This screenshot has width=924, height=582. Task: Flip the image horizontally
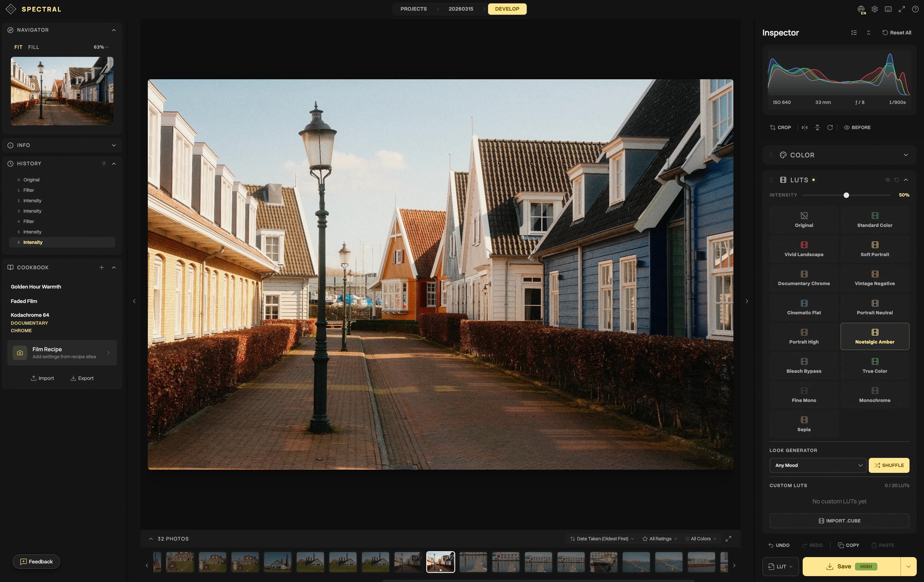(x=804, y=127)
